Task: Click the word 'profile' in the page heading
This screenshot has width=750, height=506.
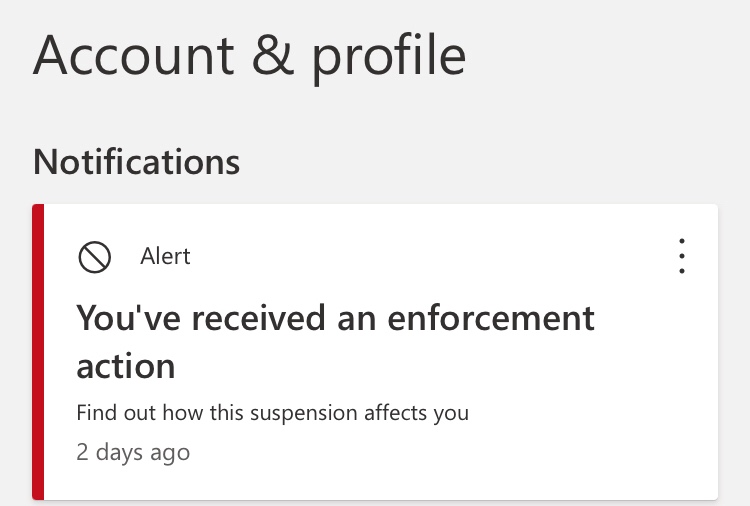Action: click(389, 59)
